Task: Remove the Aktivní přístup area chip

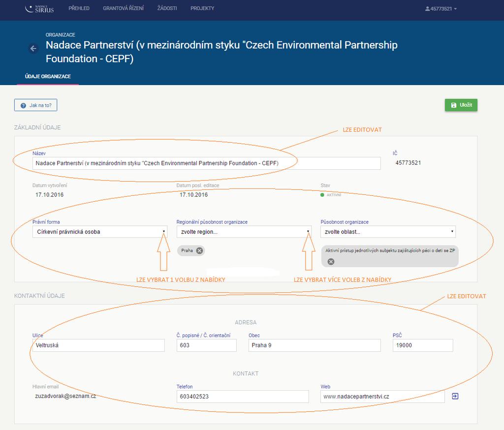Action: [x=331, y=262]
